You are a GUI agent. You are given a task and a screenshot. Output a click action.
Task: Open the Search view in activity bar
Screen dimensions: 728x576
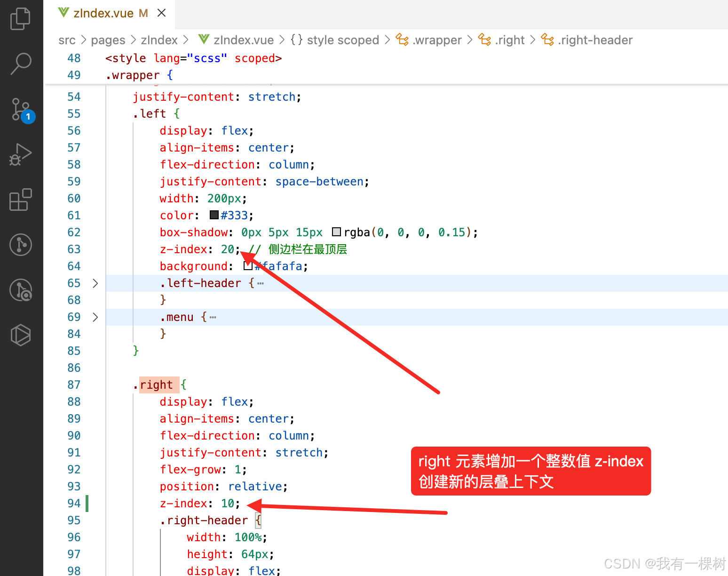[x=20, y=64]
